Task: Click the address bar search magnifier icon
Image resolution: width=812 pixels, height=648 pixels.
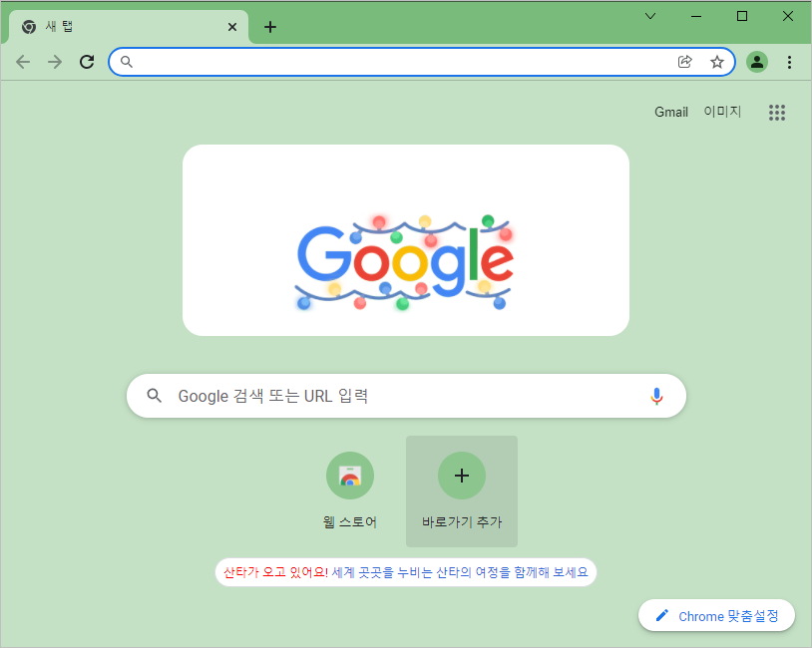Action: pos(127,62)
